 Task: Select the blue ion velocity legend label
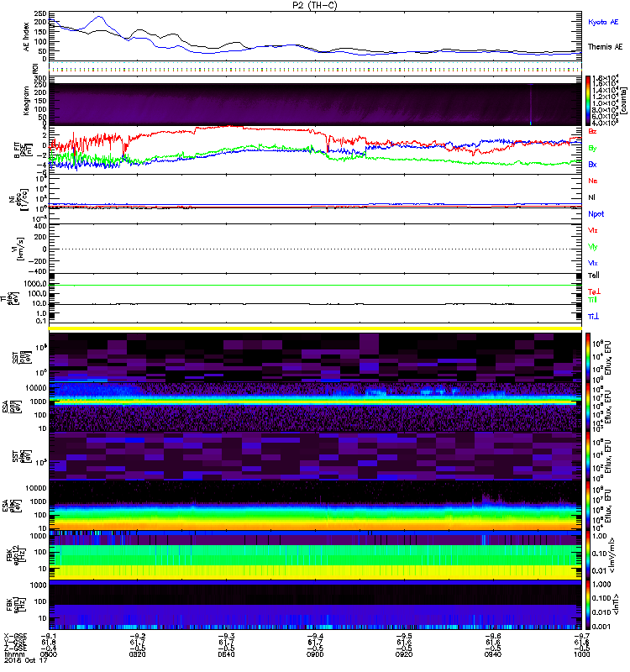(593, 263)
